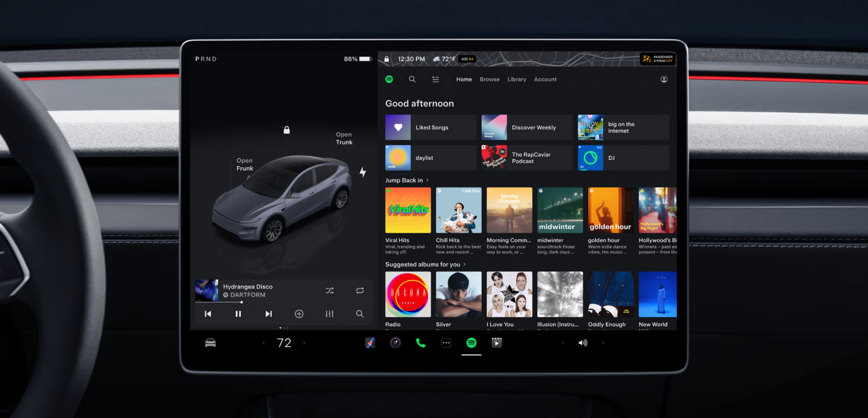
Task: Launch the navigation app in the dock
Action: [370, 343]
